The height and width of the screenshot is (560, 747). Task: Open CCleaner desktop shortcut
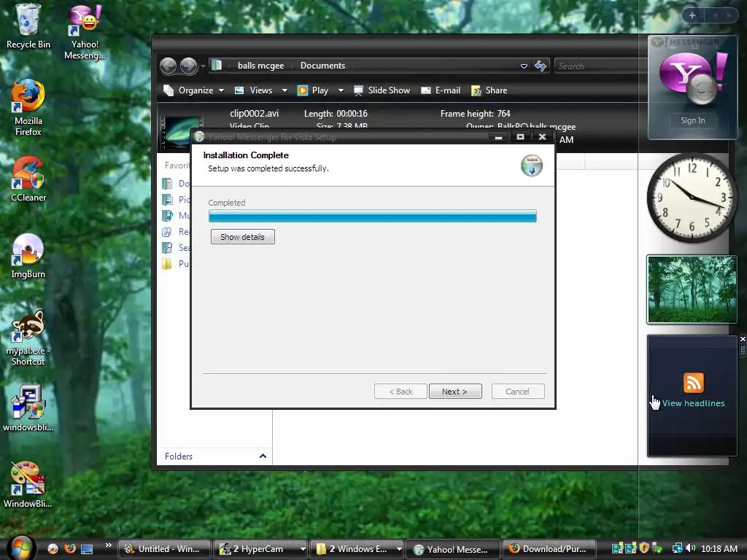(x=28, y=179)
